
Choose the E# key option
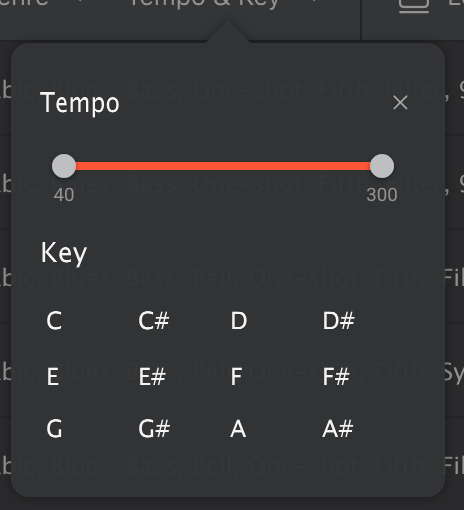click(x=152, y=377)
